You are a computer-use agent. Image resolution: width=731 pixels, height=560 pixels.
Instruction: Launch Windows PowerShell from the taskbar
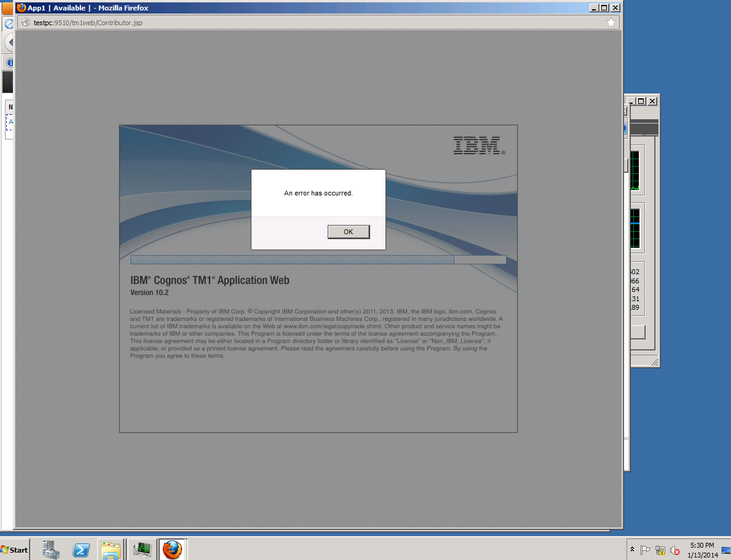tap(81, 550)
